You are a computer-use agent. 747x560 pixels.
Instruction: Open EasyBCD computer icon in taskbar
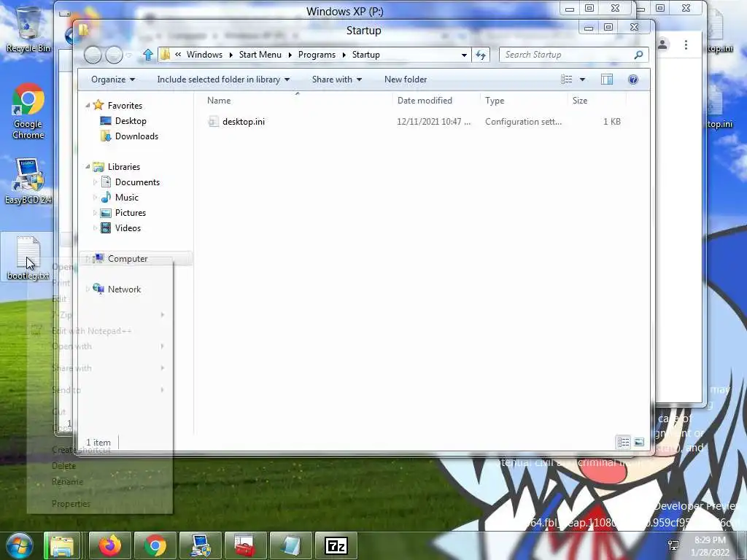click(x=201, y=545)
